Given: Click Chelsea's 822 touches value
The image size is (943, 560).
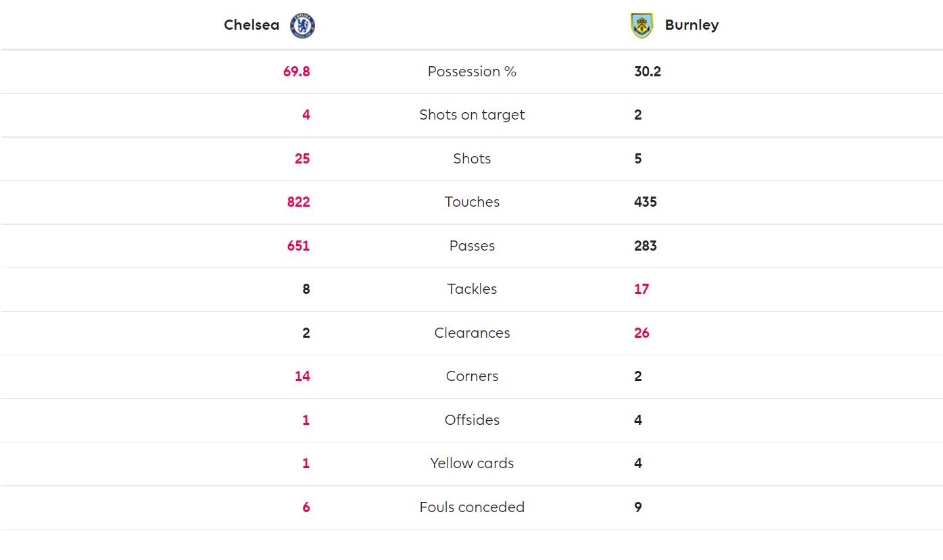Looking at the screenshot, I should pos(299,202).
